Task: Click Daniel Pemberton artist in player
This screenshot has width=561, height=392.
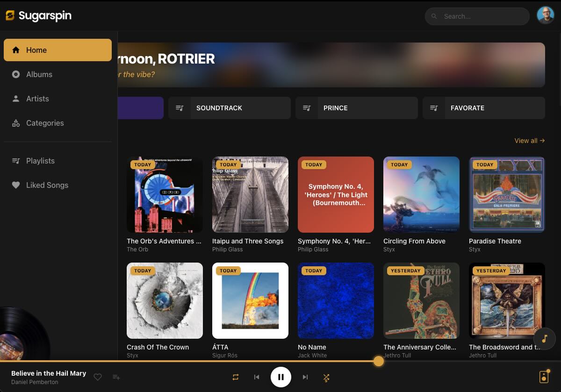Action: 35,382
